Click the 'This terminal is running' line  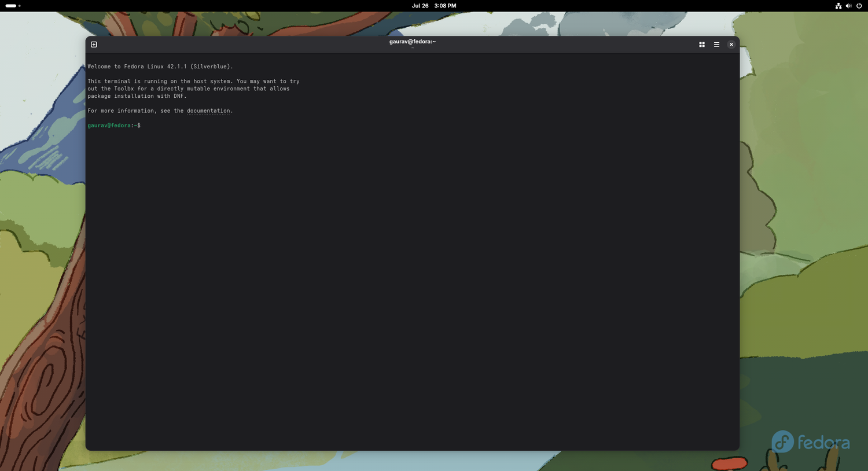193,82
